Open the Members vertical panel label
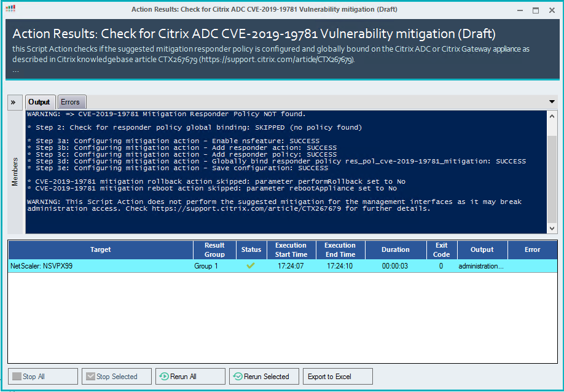The width and height of the screenshot is (564, 392). [x=15, y=171]
